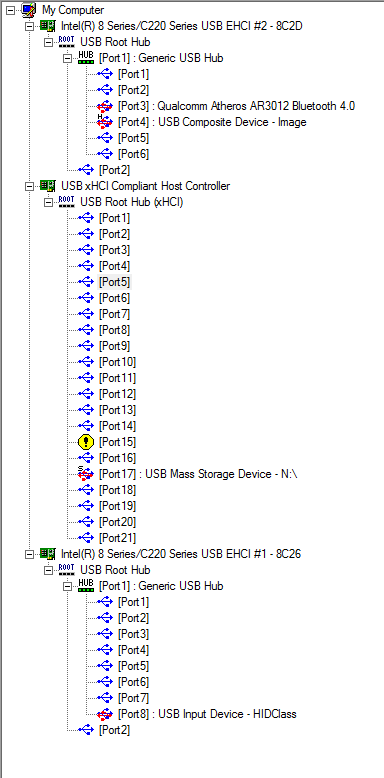Viewport: 384px width, 778px height.
Task: Select highlighted Port5 under xHCI root hub
Action: coord(115,282)
